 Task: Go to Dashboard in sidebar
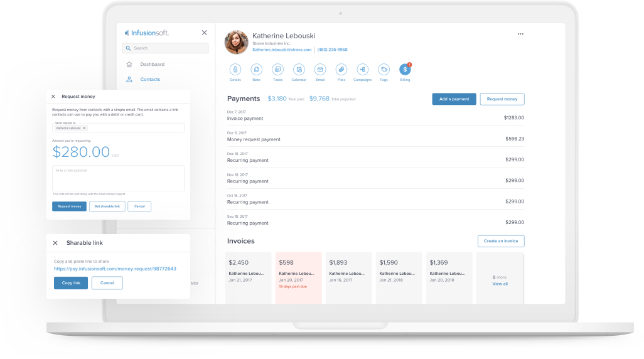(153, 64)
